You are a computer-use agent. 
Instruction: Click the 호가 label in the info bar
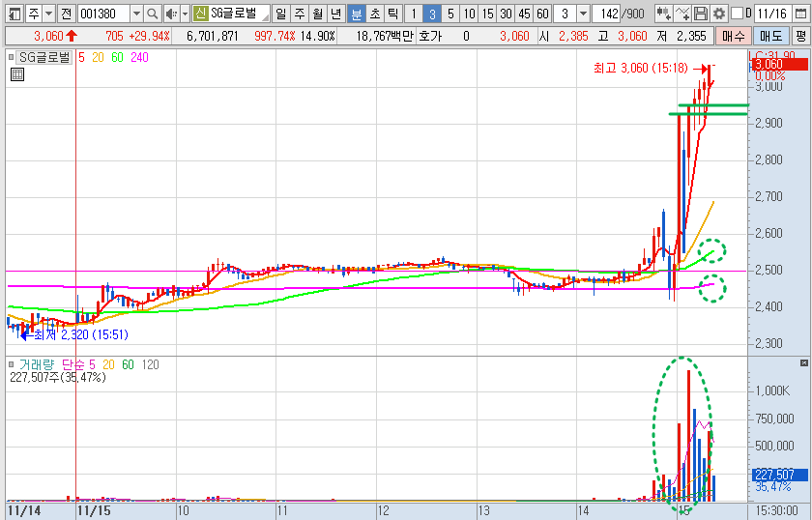[x=430, y=36]
